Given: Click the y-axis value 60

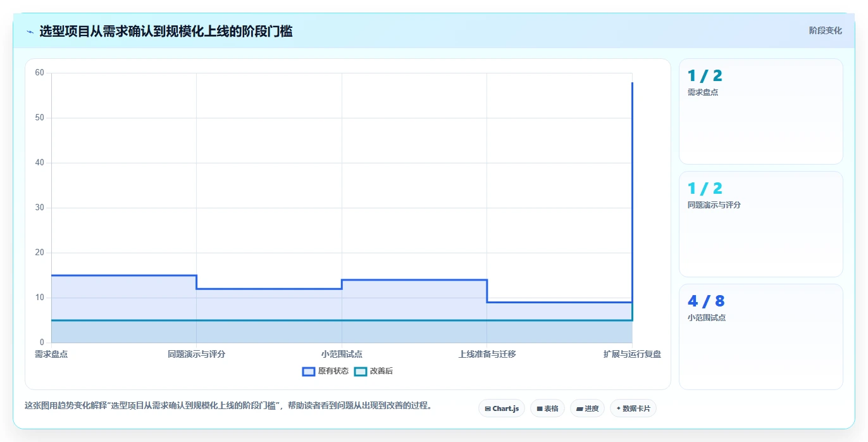Looking at the screenshot, I should 40,73.
